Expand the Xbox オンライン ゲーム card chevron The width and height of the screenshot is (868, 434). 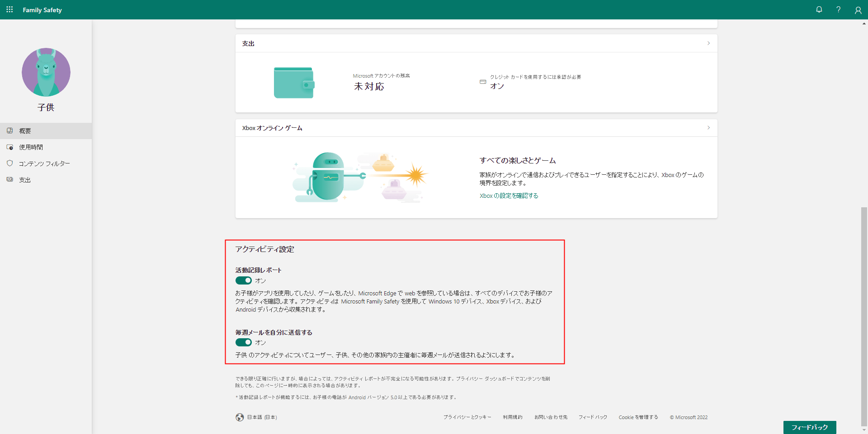[x=708, y=128]
